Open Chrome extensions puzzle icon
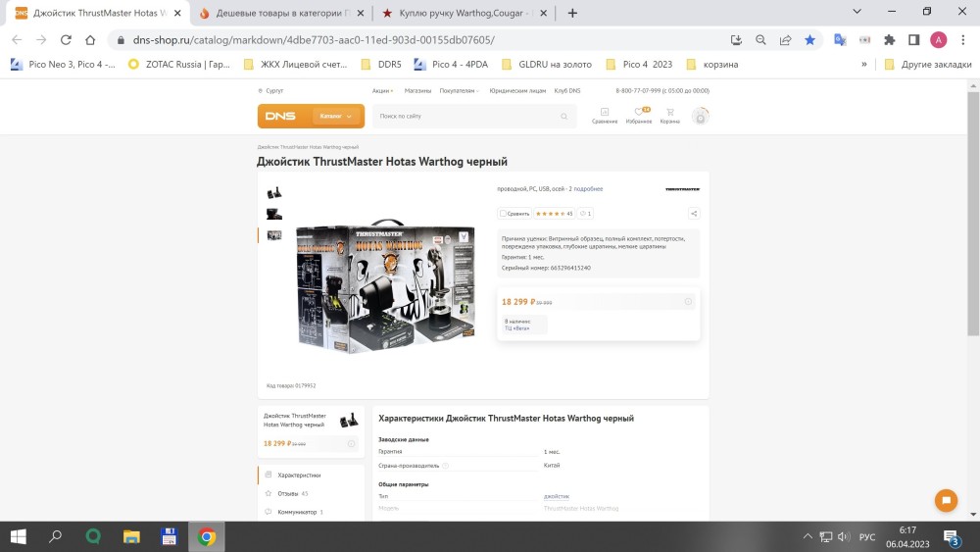Viewport: 980px width, 552px height. 890,40
